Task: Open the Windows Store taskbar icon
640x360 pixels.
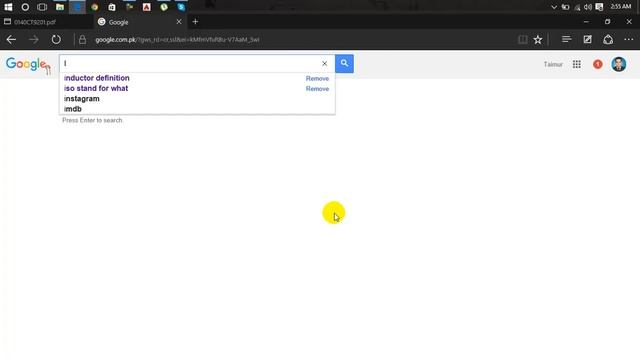Action: (x=112, y=7)
